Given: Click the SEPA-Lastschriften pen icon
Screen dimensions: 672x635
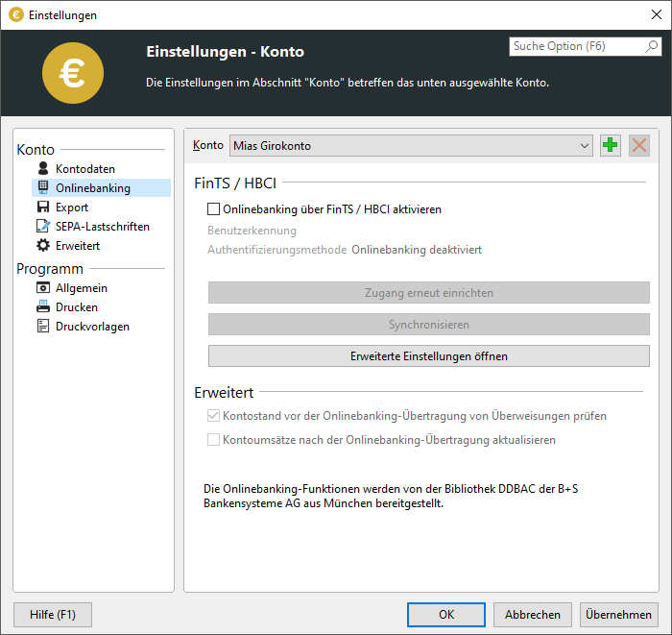Looking at the screenshot, I should point(43,226).
